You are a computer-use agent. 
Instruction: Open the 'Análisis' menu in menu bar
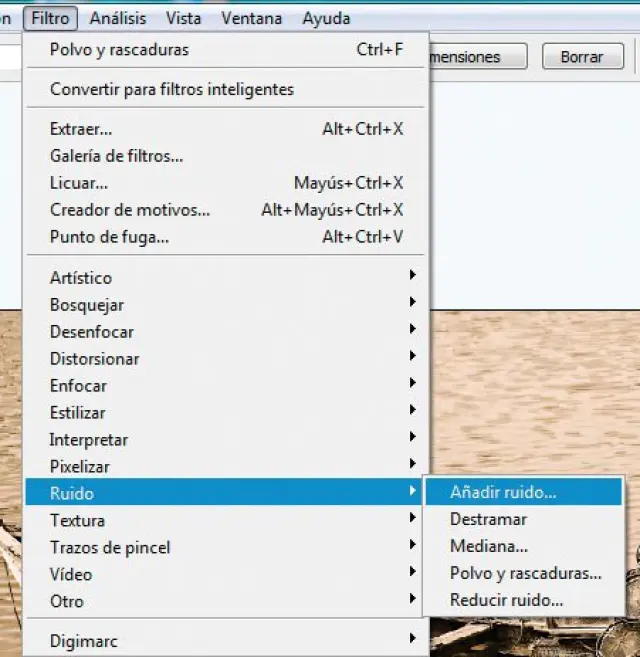click(x=117, y=18)
